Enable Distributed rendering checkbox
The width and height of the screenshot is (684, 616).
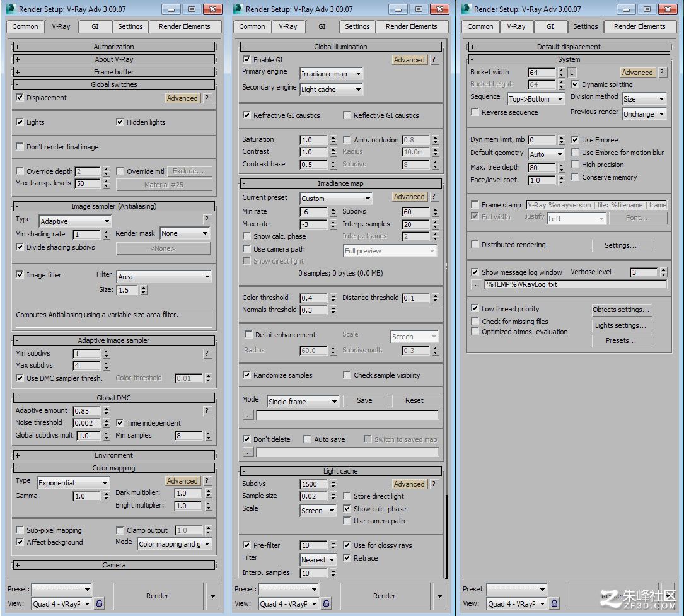click(475, 244)
